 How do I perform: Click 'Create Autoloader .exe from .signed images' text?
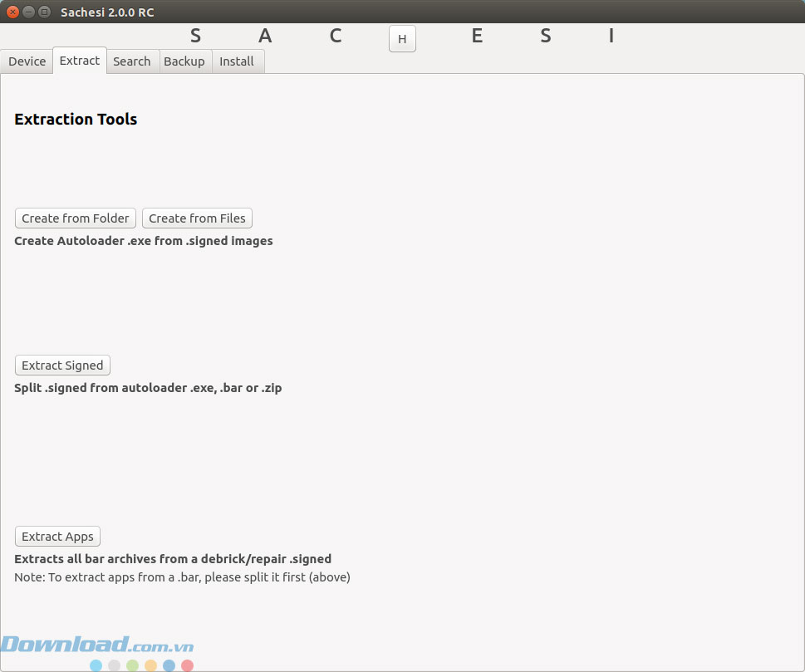[x=143, y=241]
